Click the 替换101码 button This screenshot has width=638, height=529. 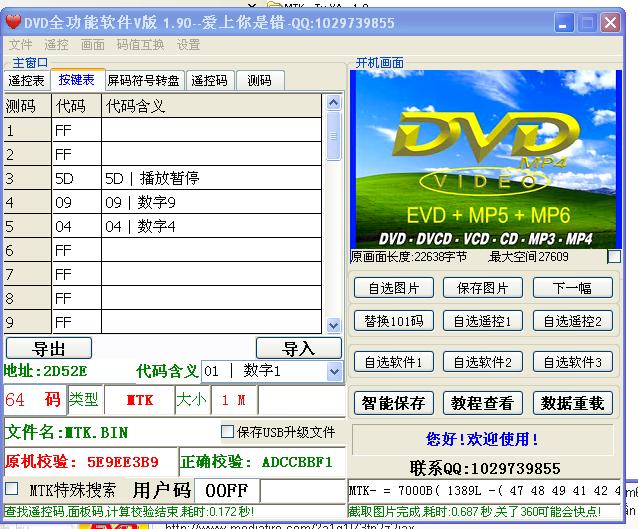click(x=394, y=321)
